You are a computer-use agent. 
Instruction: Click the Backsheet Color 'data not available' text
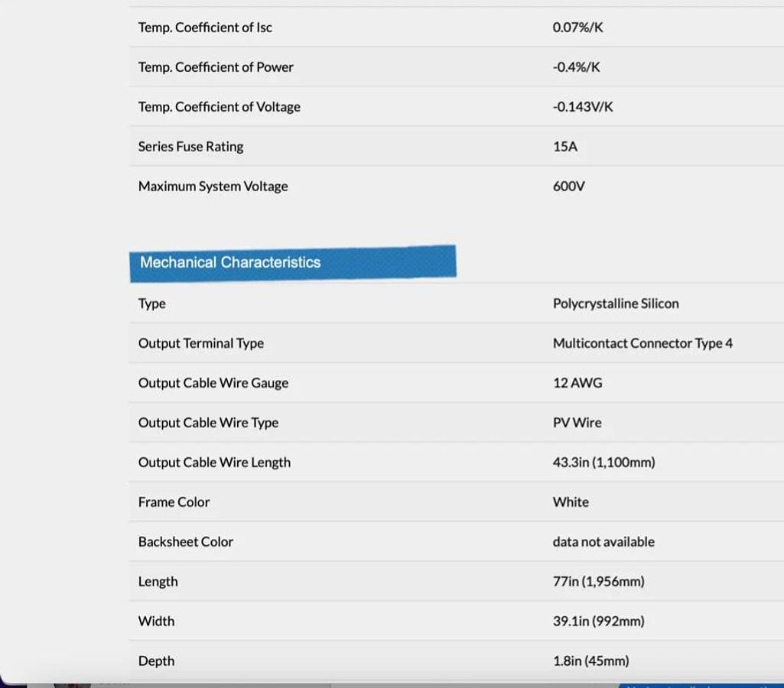[603, 542]
